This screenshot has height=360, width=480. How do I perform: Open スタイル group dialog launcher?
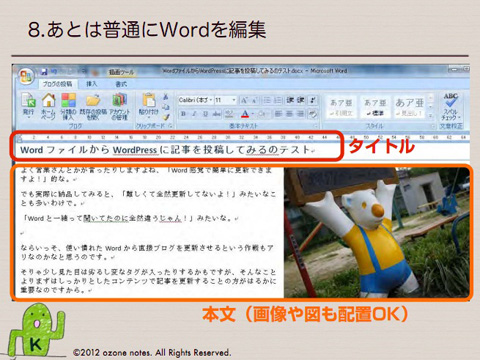[x=432, y=126]
